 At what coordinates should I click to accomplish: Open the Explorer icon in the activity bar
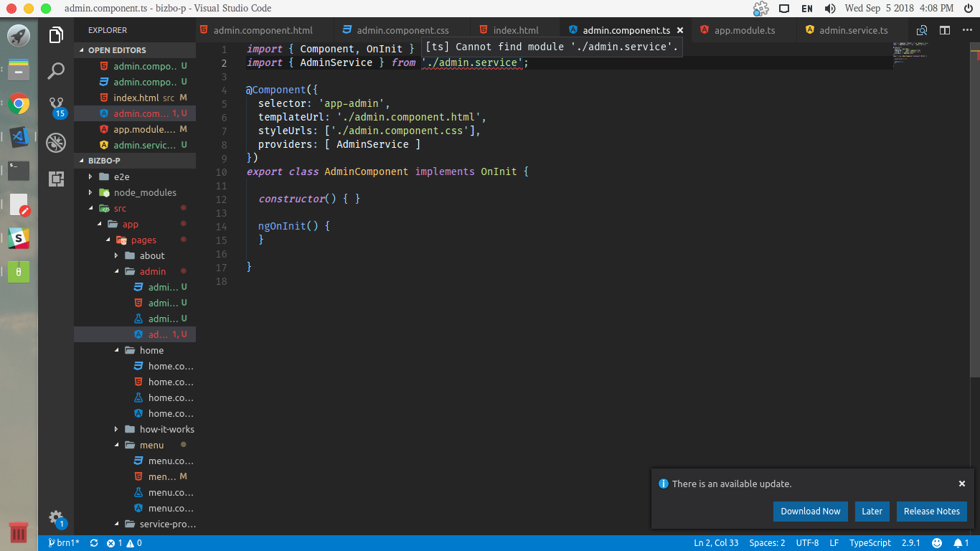[55, 35]
